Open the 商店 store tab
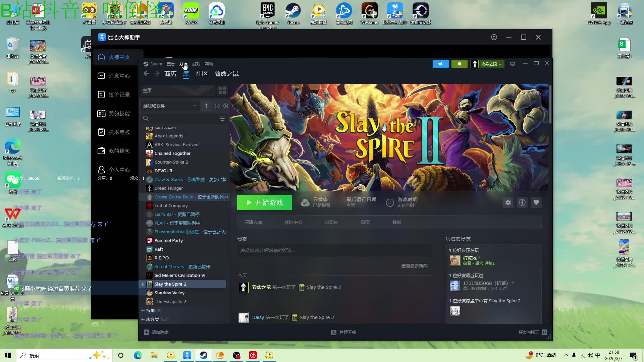This screenshot has height=362, width=644. click(x=170, y=74)
